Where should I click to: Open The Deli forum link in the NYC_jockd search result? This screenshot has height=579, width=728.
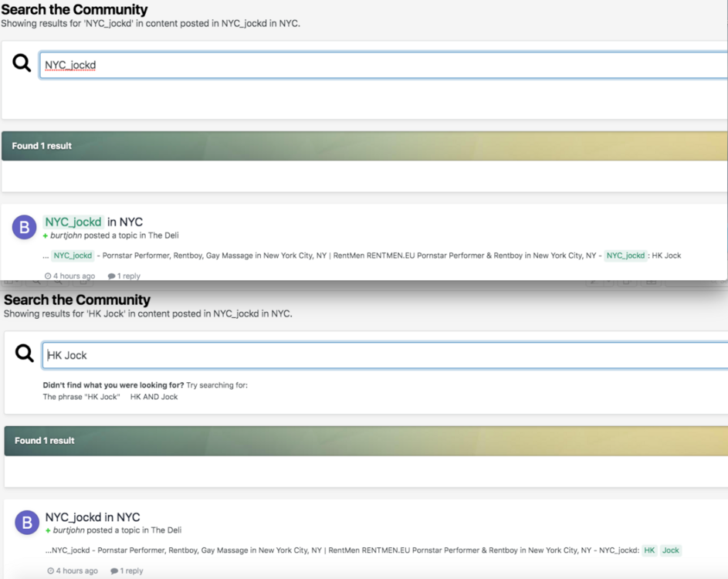(x=164, y=235)
